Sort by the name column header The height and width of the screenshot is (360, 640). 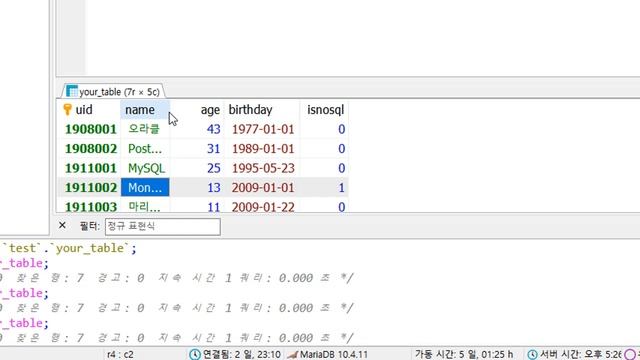point(145,109)
